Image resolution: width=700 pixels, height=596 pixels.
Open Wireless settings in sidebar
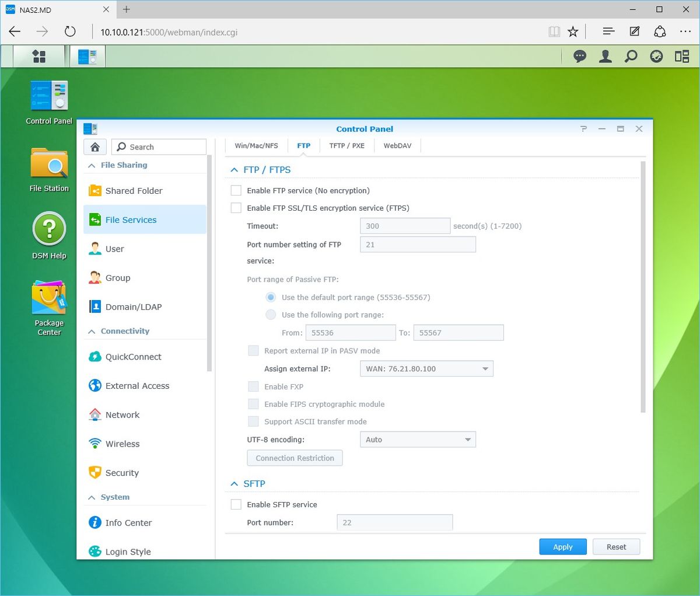point(145,444)
